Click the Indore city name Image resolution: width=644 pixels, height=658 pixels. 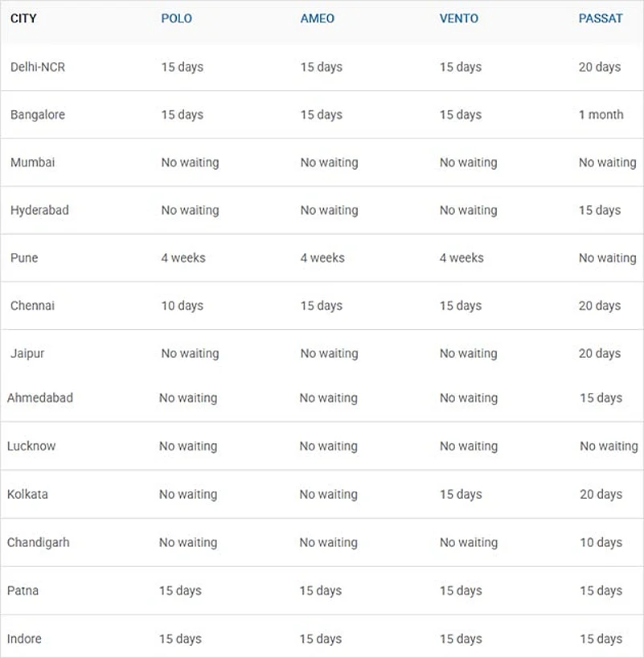coord(24,639)
